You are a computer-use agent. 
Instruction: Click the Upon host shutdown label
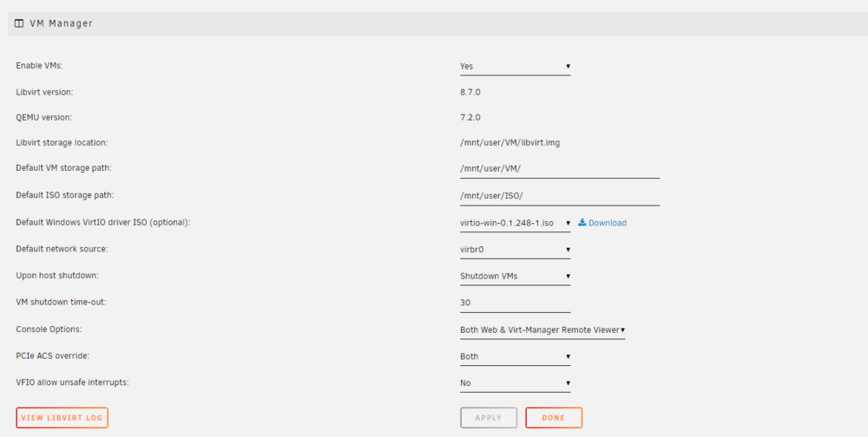(56, 276)
